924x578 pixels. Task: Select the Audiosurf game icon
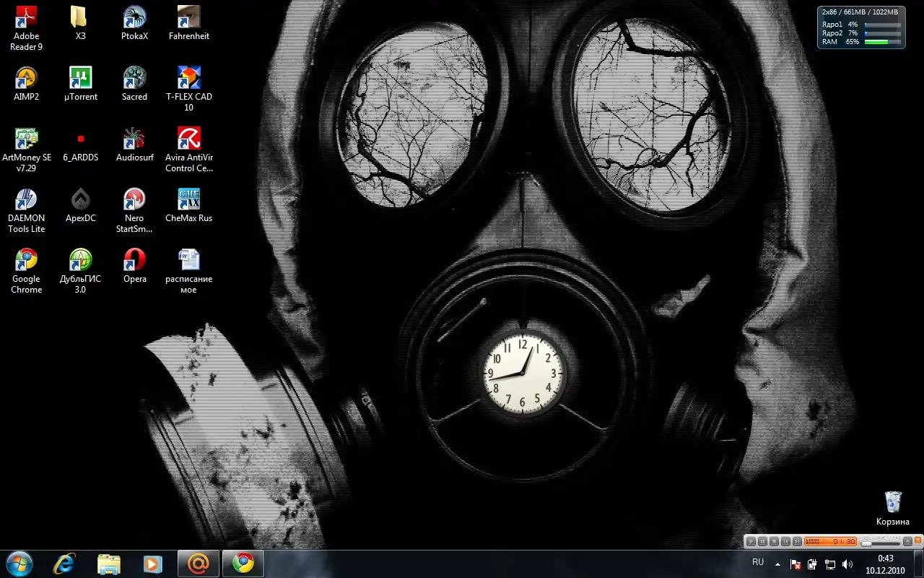pos(134,139)
